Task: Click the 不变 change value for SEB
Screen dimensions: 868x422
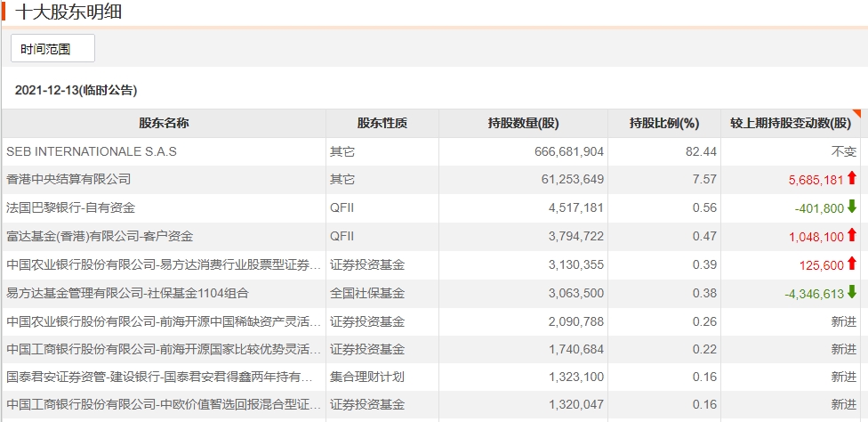Action: [844, 151]
